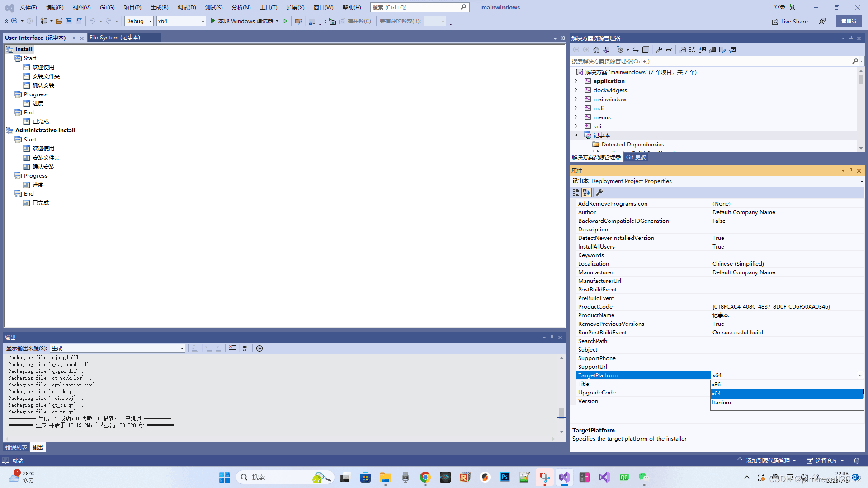Image resolution: width=868 pixels, height=488 pixels.
Task: Click Home icon in Solution Explorer toolbar
Action: (596, 50)
